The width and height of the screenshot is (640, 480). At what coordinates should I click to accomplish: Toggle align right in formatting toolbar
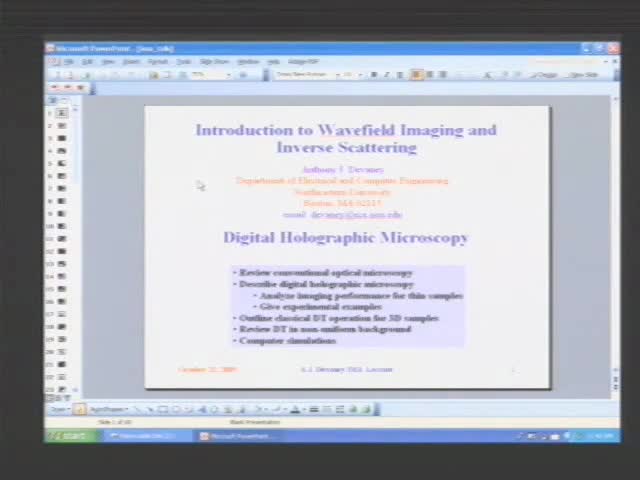[443, 75]
